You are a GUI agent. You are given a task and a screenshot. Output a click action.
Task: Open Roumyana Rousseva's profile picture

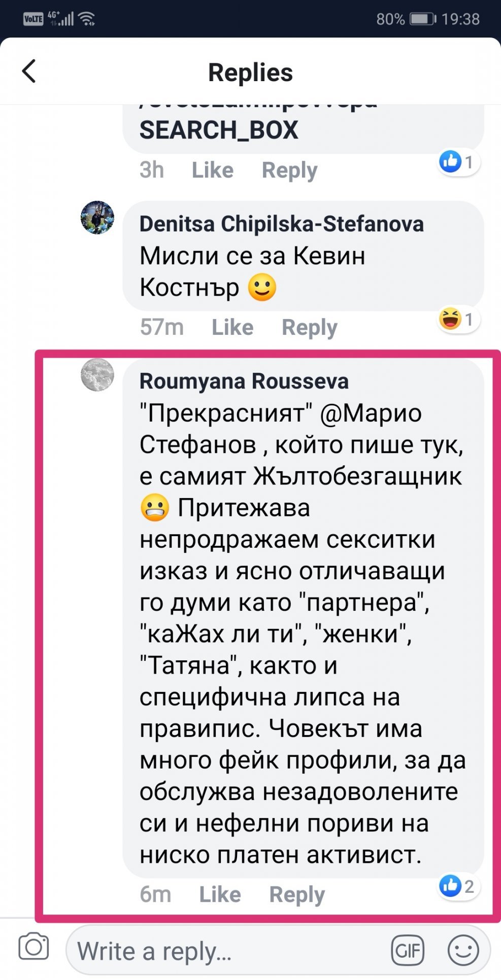97,375
